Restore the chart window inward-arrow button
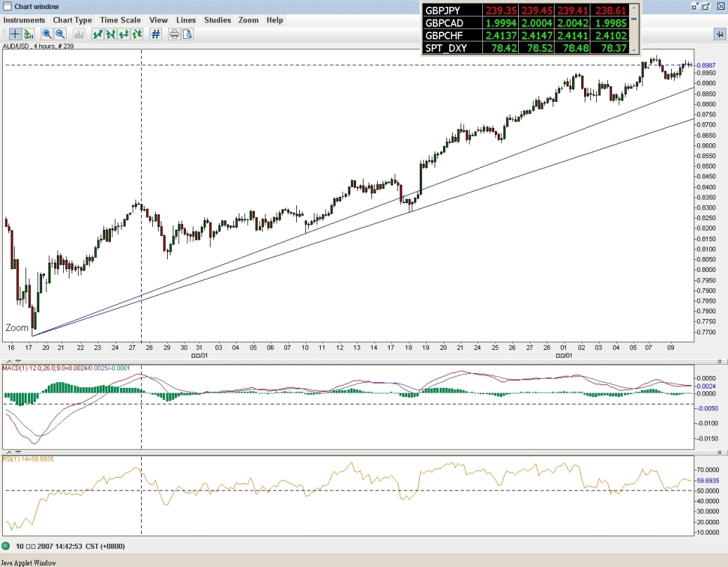The width and height of the screenshot is (728, 567). 695,6
